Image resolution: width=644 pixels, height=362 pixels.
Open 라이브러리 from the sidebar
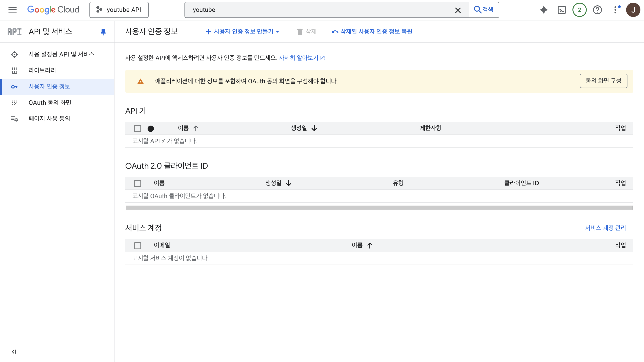(x=42, y=70)
